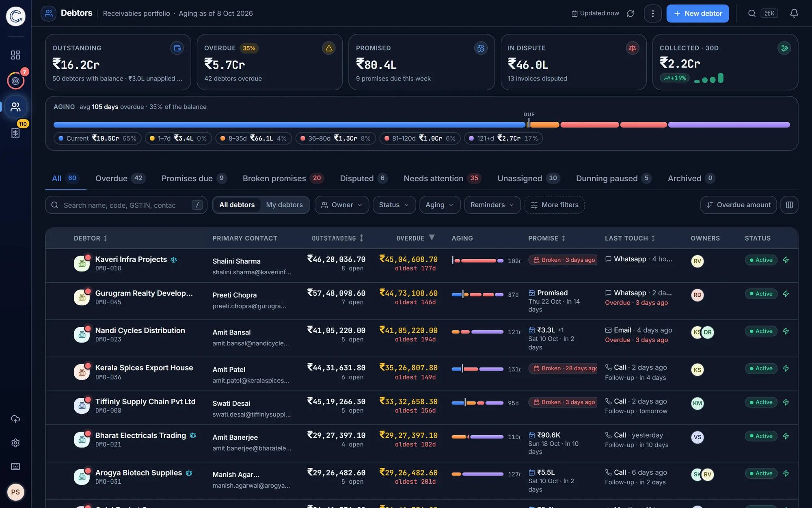Screen dimensions: 812x508
Task: Click lightning action icon for Nandi Cycles Distribution
Action: [x=786, y=331]
